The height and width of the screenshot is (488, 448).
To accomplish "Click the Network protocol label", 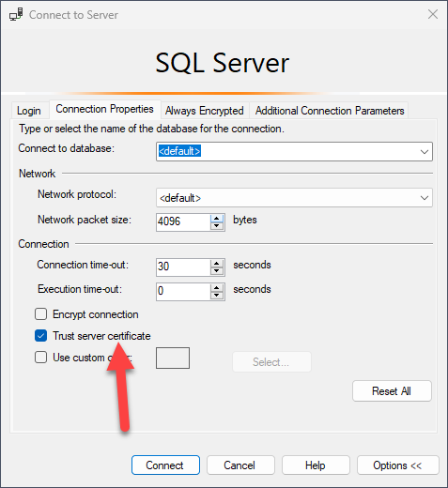I will [x=77, y=194].
